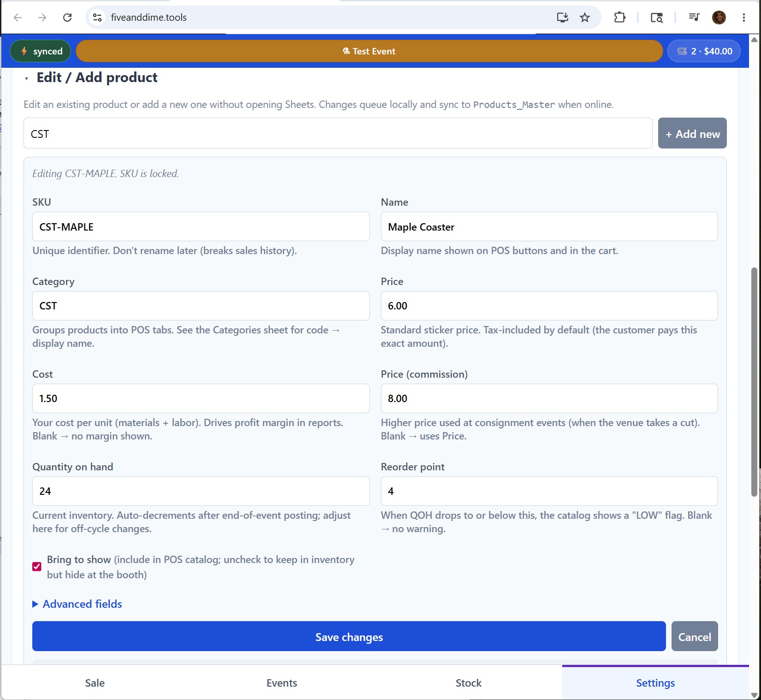Click the SKU field CST-MAPLE

201,226
